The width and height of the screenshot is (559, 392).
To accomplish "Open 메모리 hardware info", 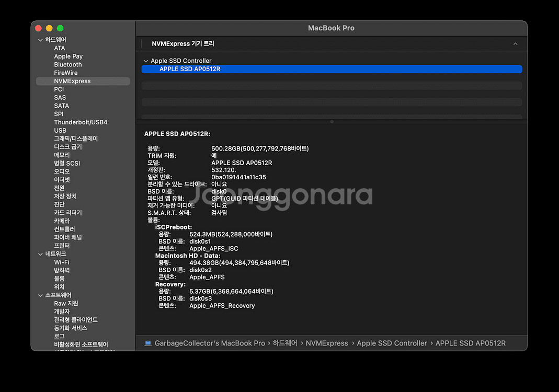I will tap(62, 155).
